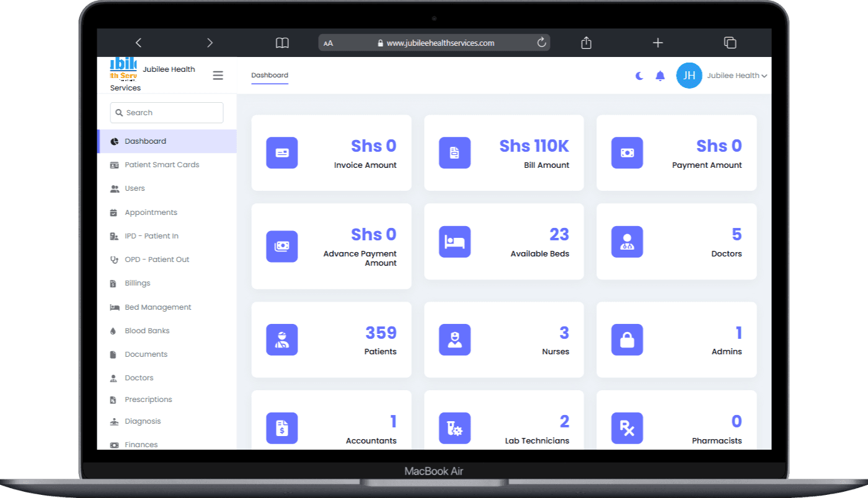
Task: Toggle dark mode with the moon icon
Action: [x=639, y=76]
